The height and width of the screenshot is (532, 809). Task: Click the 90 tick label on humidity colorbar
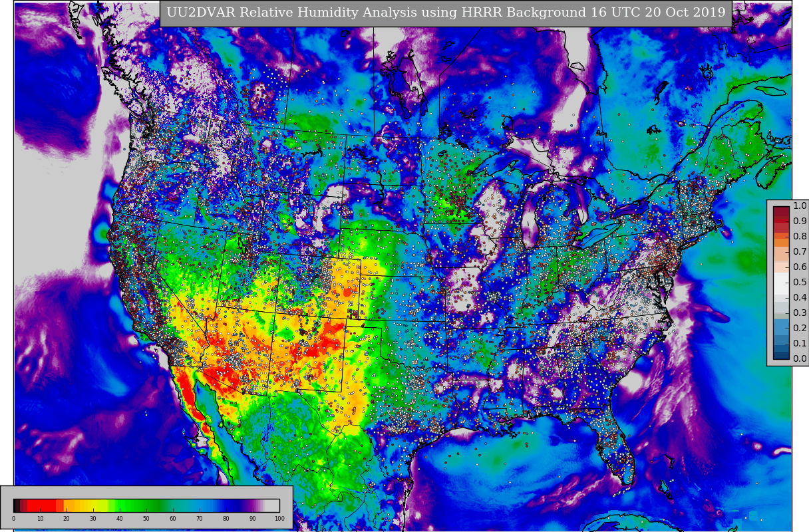pyautogui.click(x=253, y=519)
